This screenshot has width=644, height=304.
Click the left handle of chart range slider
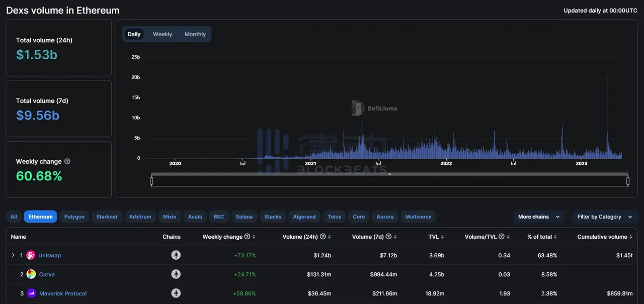(151, 181)
